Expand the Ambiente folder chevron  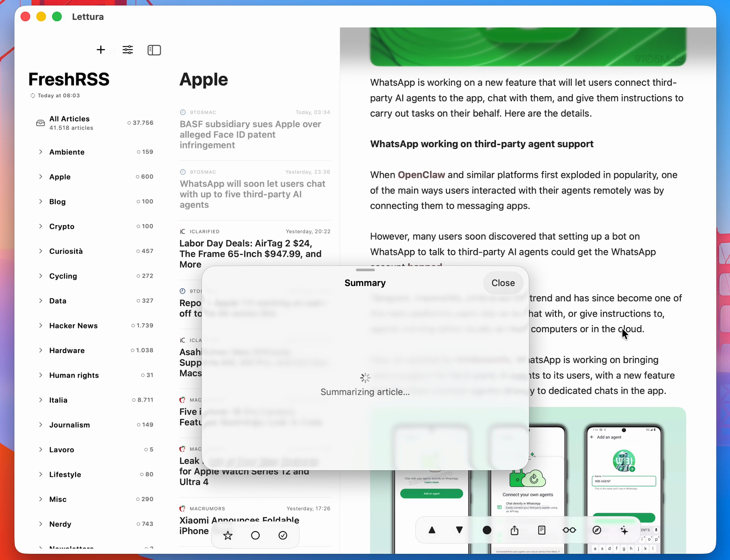click(41, 152)
